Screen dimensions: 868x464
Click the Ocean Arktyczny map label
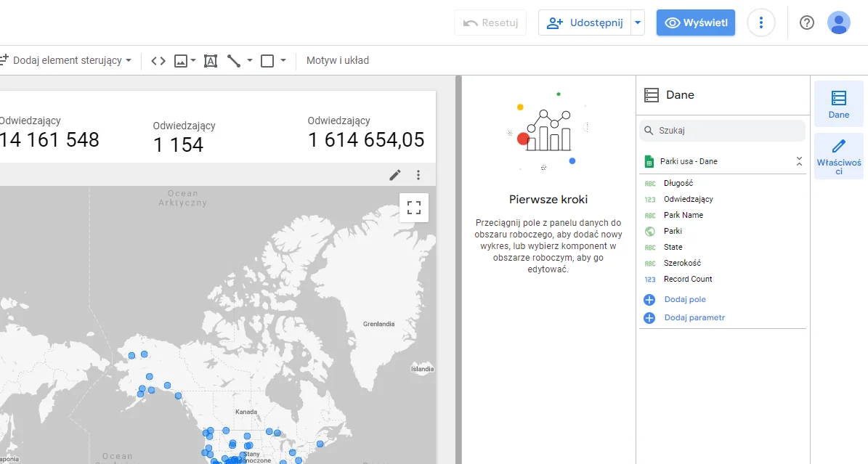point(182,198)
